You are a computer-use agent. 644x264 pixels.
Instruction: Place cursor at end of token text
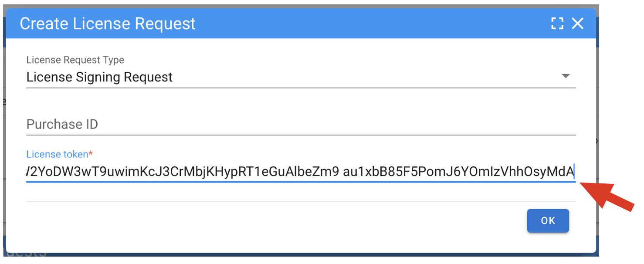[x=575, y=173]
